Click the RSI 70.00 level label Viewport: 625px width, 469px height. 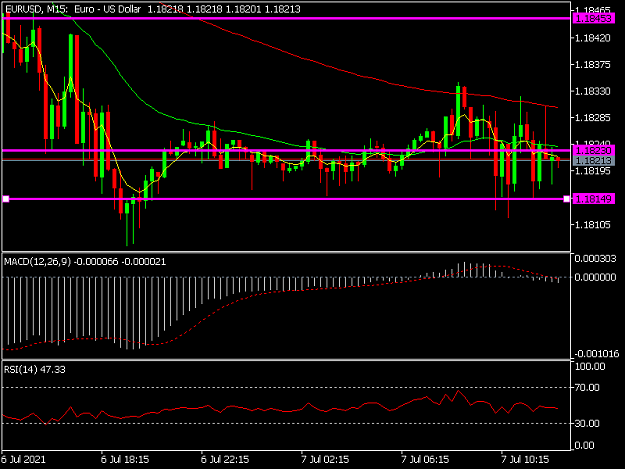click(587, 387)
